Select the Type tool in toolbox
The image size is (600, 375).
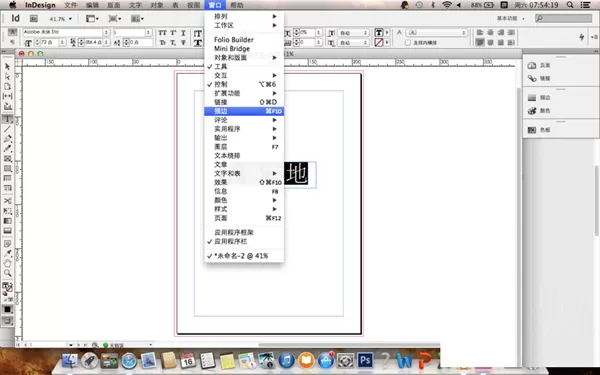pos(7,119)
